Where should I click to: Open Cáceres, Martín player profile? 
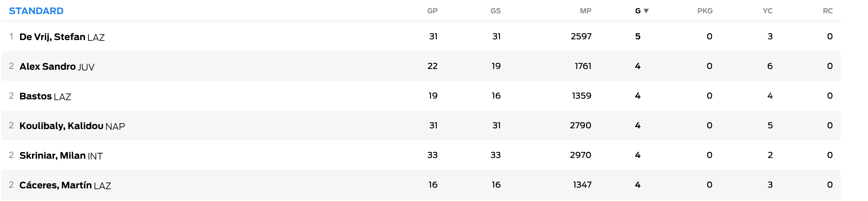pos(55,185)
